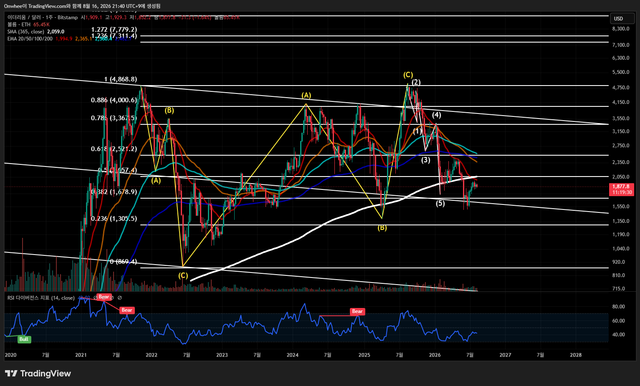Click 2021 on the time axis
The height and width of the screenshot is (386, 640).
click(81, 355)
